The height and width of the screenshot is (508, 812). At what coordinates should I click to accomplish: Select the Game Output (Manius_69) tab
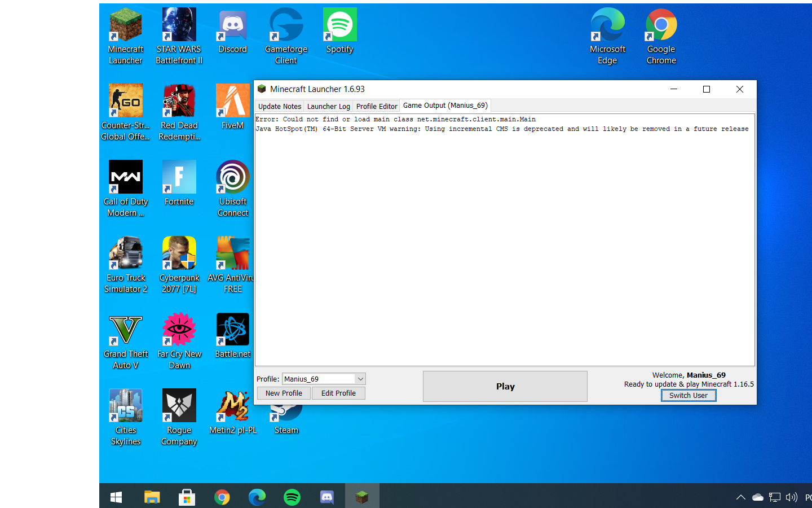[x=445, y=106]
